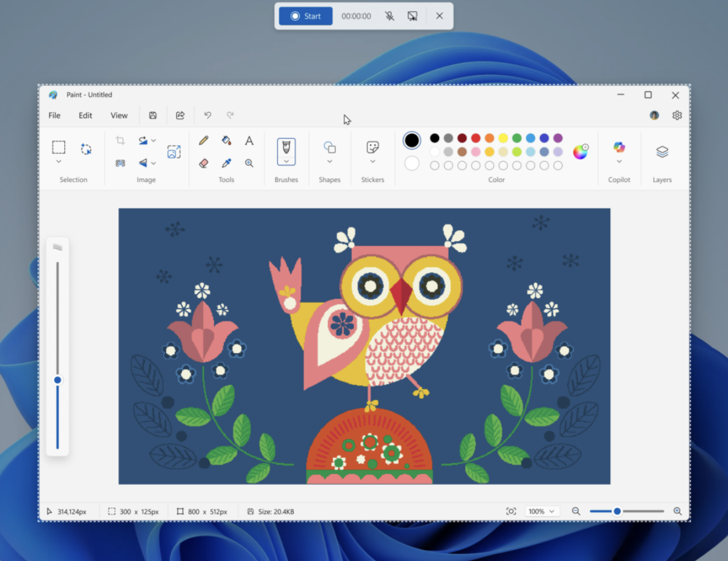728x561 pixels.
Task: Click the Redo arrow
Action: pyautogui.click(x=230, y=115)
